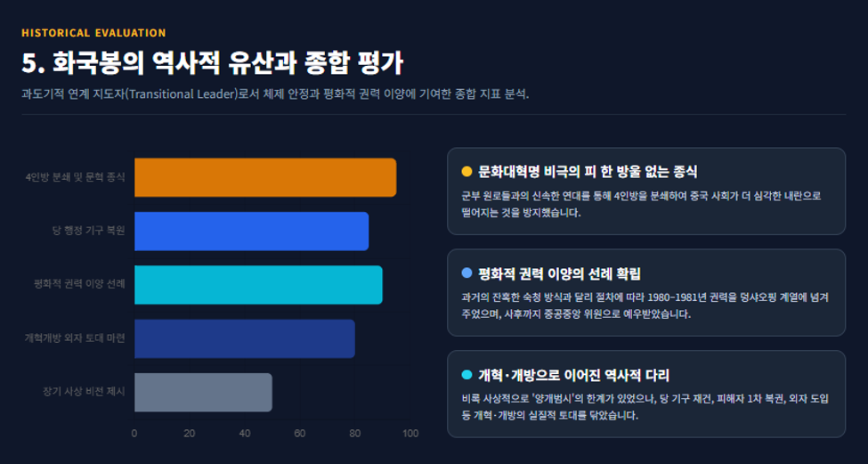Click the 평화적 권력 이양 선례 axis label
868x464 pixels.
79,285
